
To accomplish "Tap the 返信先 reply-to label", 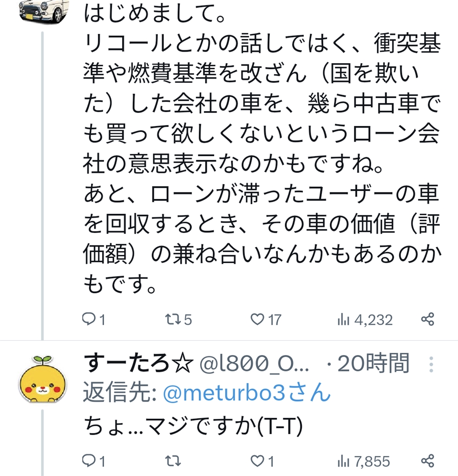I will coord(120,394).
